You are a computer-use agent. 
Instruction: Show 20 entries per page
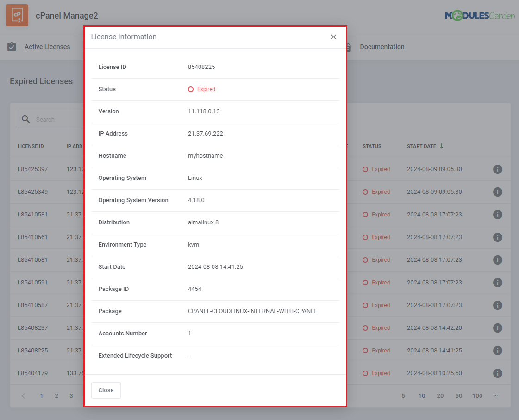440,396
